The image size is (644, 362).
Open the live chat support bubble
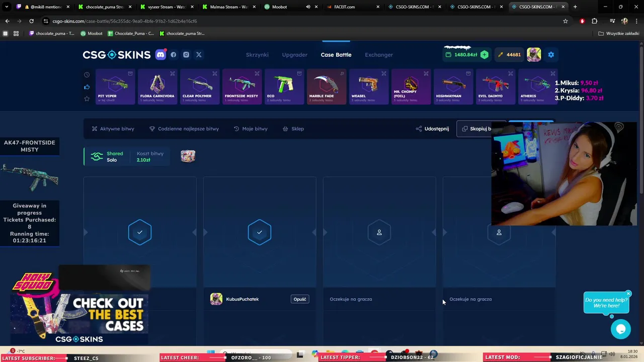[621, 329]
